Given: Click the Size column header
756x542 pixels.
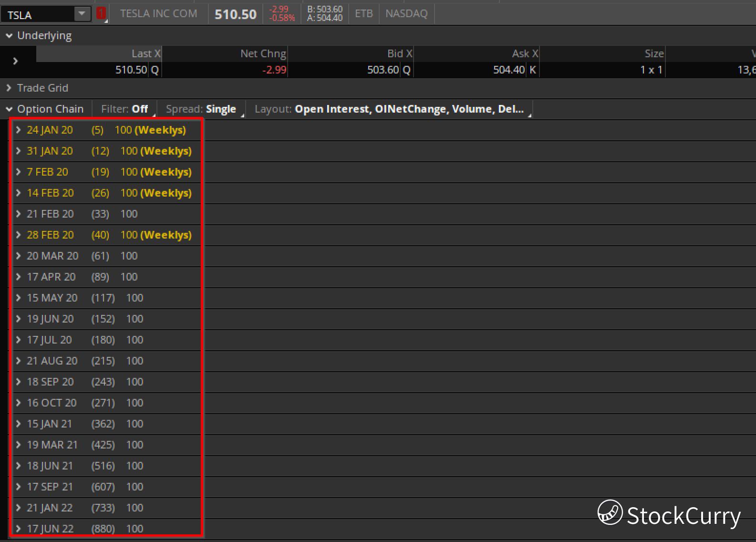Looking at the screenshot, I should tap(602, 54).
